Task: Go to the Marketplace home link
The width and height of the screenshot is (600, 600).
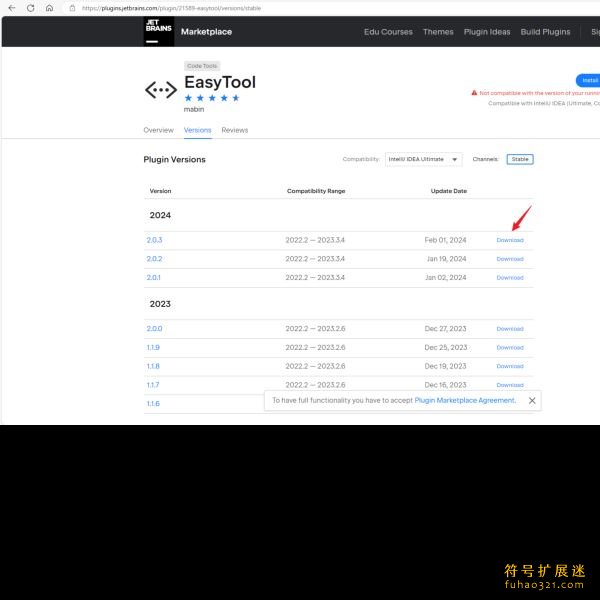Action: tap(206, 32)
